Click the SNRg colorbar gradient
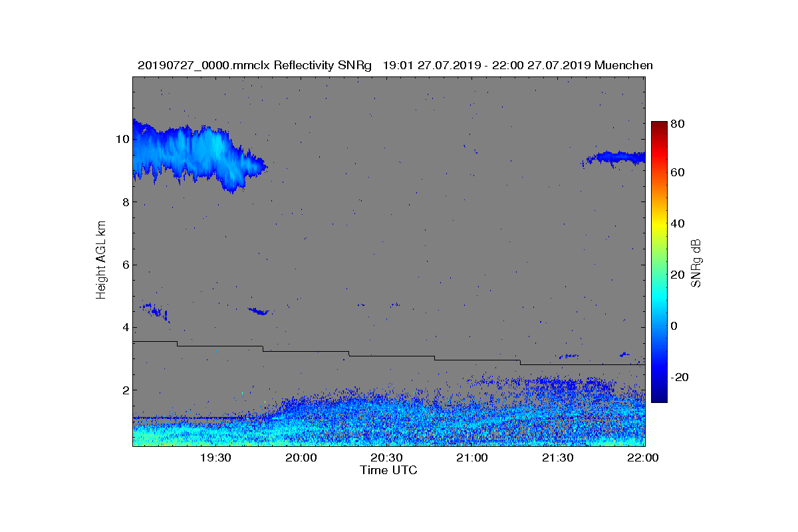This screenshot has height=532, width=798. click(659, 262)
